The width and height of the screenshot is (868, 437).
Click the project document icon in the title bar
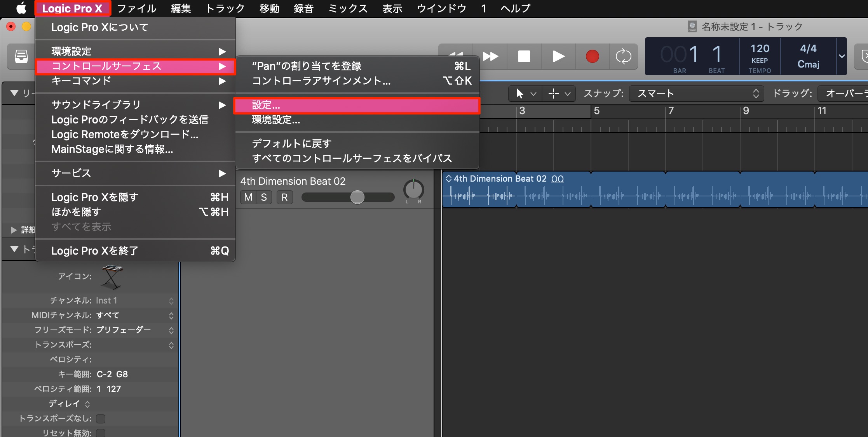coord(692,26)
